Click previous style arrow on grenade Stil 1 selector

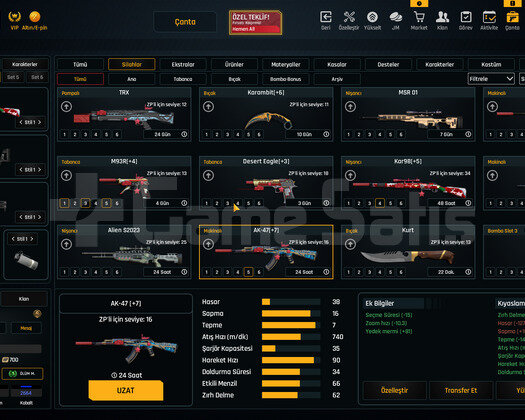13,239
